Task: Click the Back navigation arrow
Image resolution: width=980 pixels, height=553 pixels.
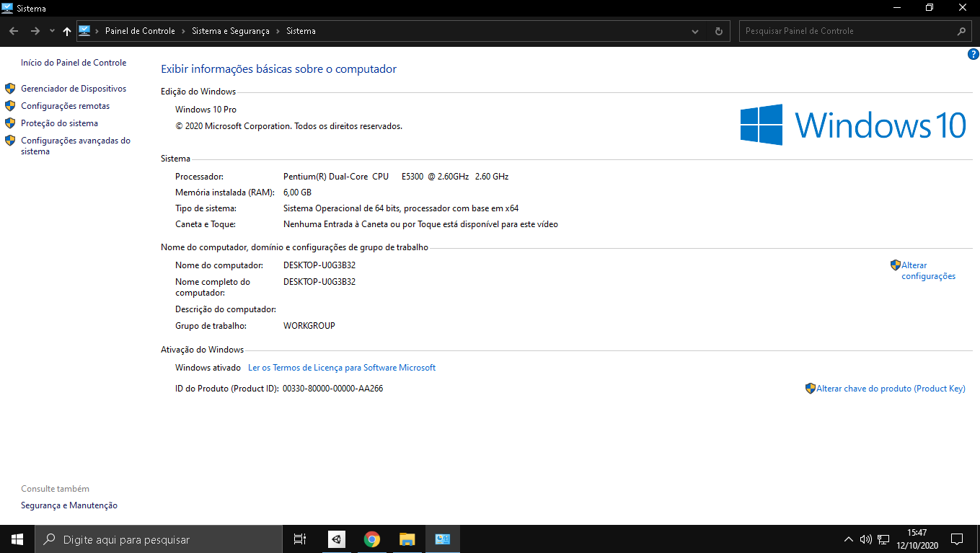Action: coord(14,31)
